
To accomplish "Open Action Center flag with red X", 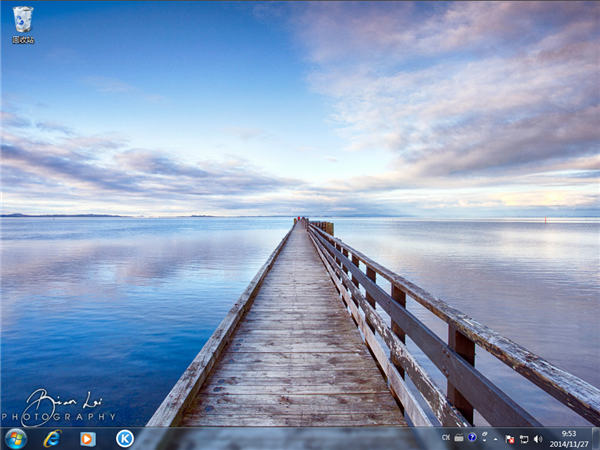I will (510, 438).
